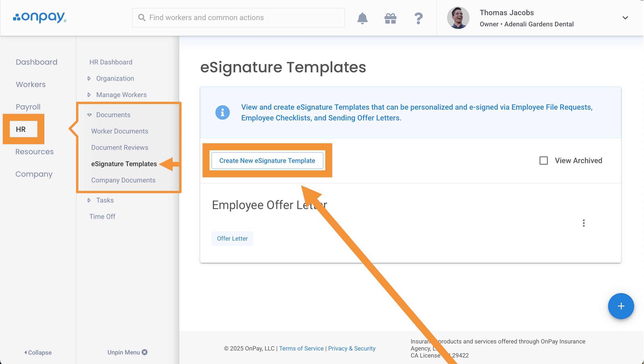Click the blue info icon in the banner

(x=222, y=112)
